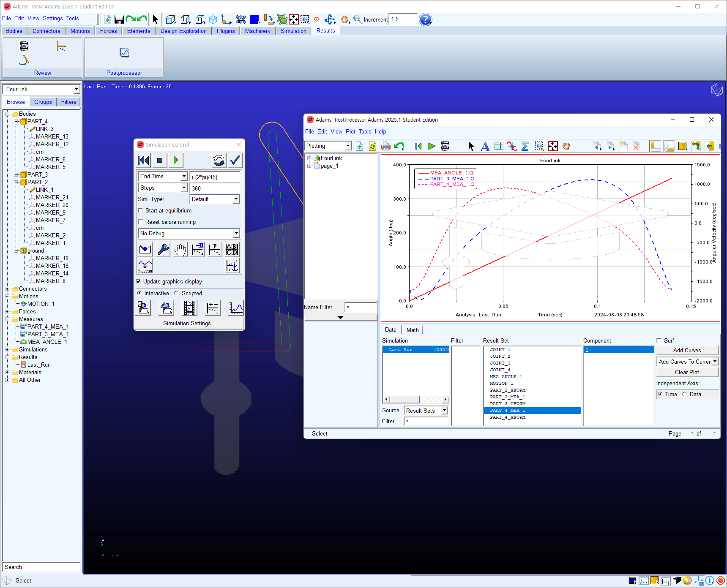Click the save database floppy icon
Viewport: 727px width, 588px height.
[x=119, y=19]
